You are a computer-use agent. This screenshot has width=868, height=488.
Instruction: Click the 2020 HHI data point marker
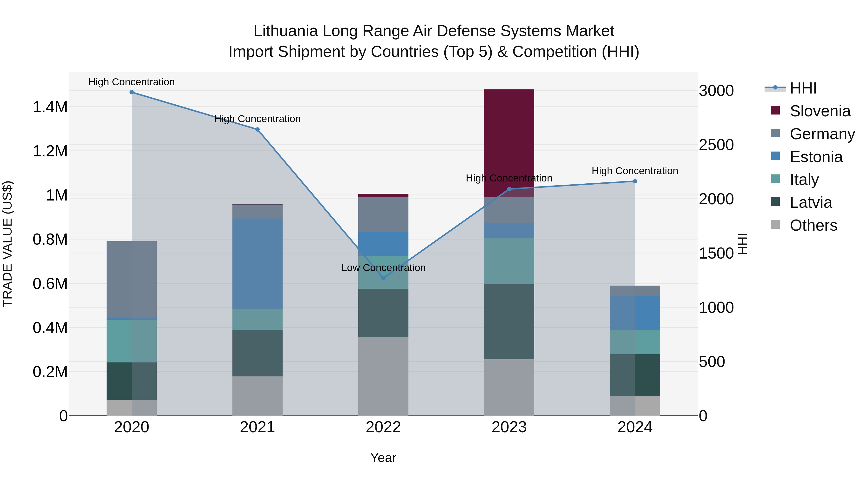132,92
